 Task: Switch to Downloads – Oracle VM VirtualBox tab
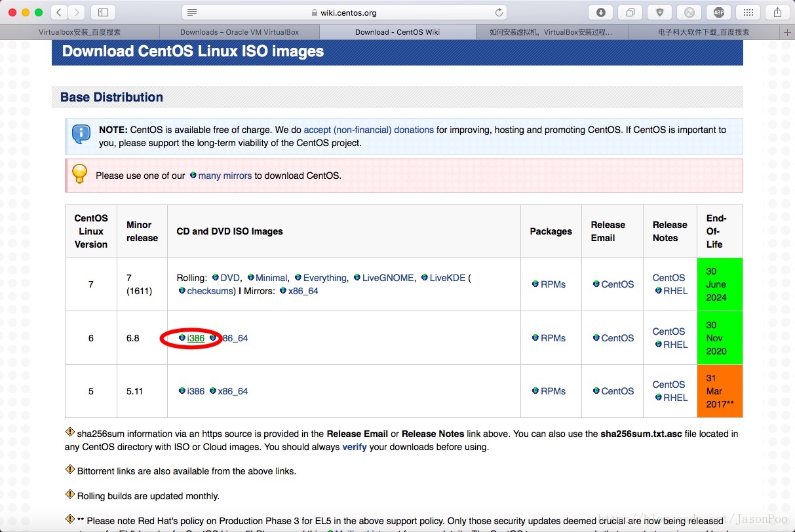[x=239, y=32]
